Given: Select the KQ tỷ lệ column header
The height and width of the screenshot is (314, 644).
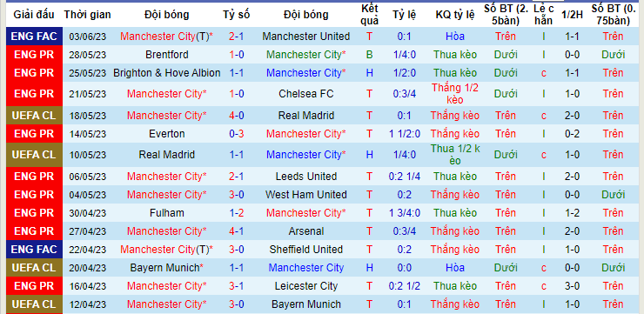Looking at the screenshot, I should pyautogui.click(x=455, y=15).
